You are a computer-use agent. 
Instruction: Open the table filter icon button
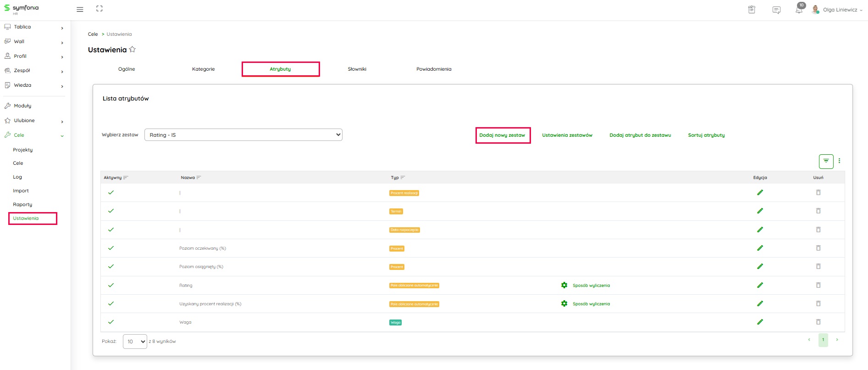(826, 161)
